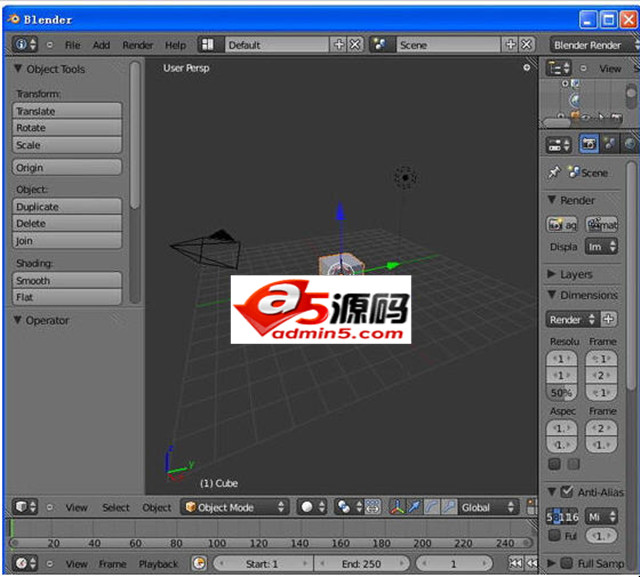Toggle the preview range clock icon

pos(199,564)
